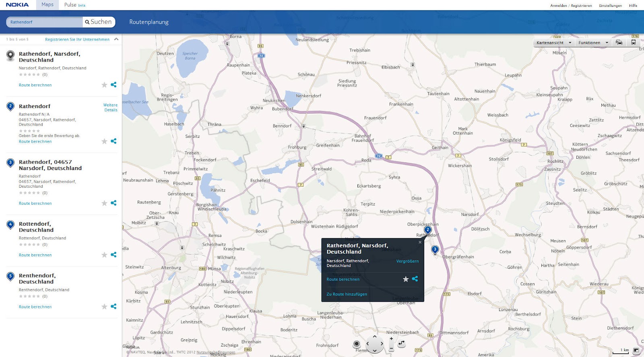644x357 pixels.
Task: Select result marker number 5 Renthendorf
Action: pos(10,276)
